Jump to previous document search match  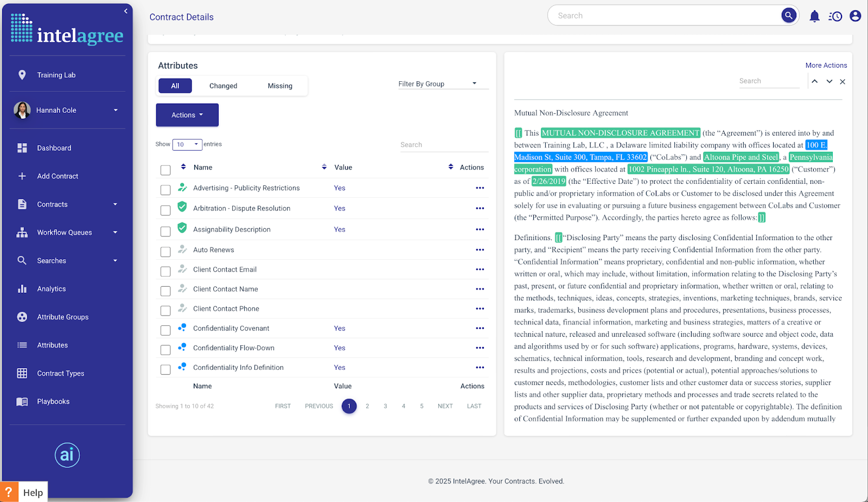(x=814, y=81)
